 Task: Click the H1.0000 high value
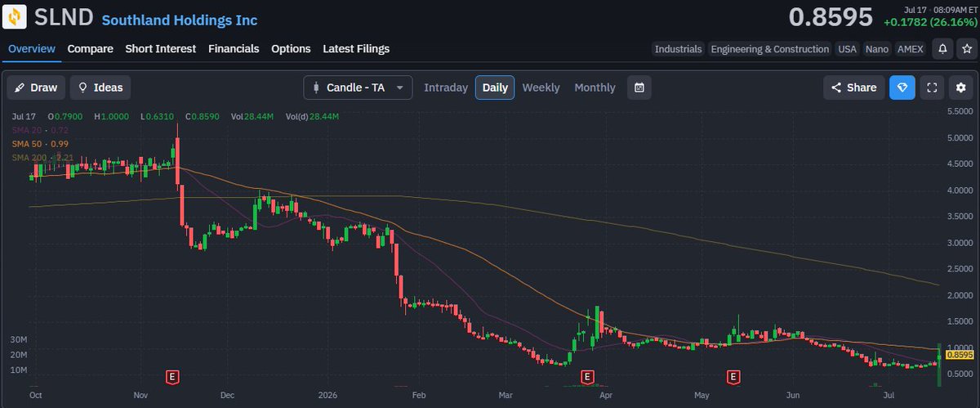click(113, 117)
